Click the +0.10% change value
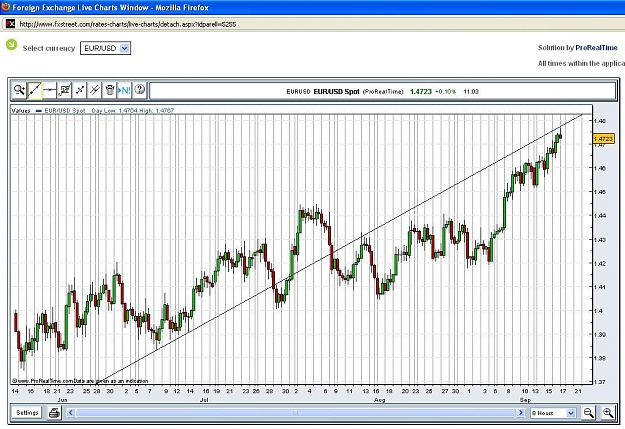The image size is (625, 429). pyautogui.click(x=445, y=91)
